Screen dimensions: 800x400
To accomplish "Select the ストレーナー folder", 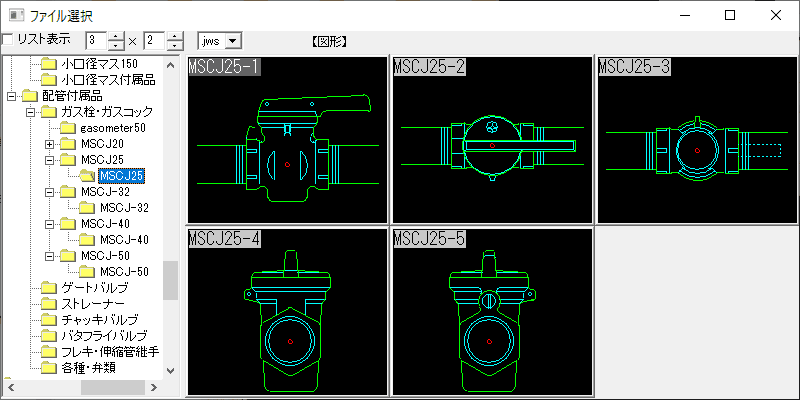I will point(92,304).
